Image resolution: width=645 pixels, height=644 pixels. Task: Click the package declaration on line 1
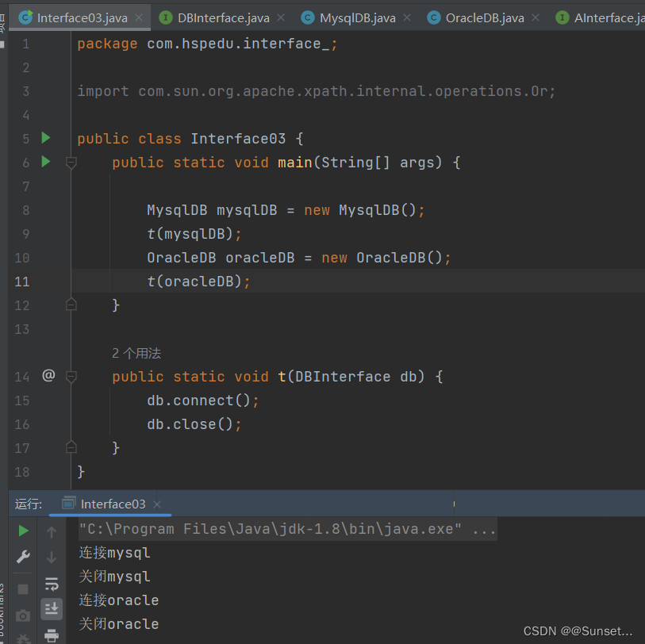pos(207,44)
